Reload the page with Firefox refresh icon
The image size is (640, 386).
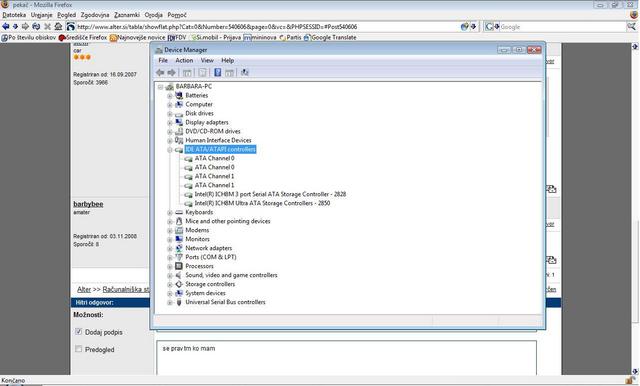click(x=36, y=27)
